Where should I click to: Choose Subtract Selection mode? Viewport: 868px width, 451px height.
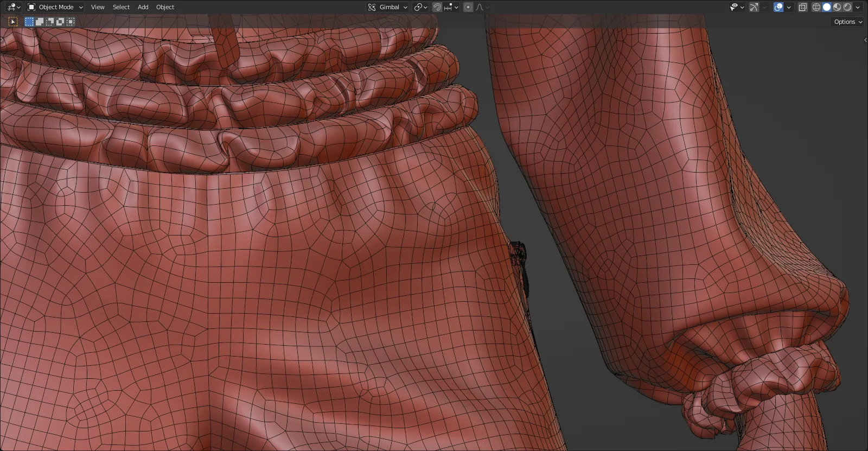point(50,22)
